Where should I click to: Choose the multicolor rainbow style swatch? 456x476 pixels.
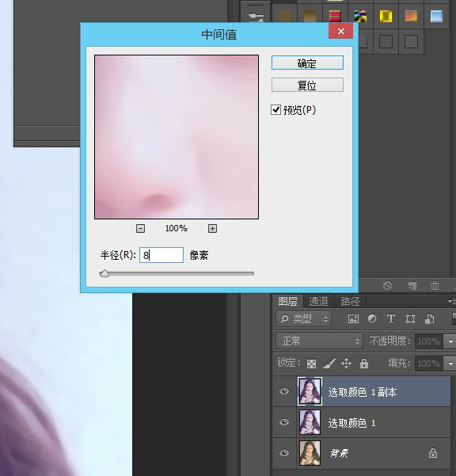(x=360, y=16)
